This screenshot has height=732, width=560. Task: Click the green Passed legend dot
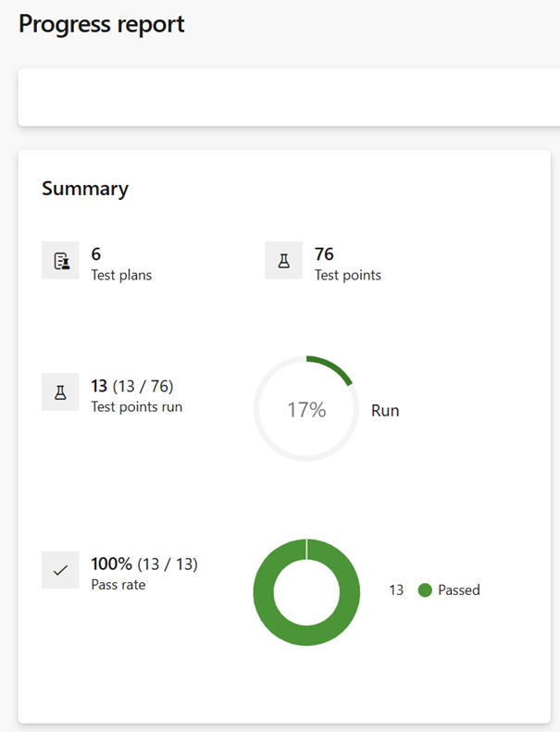click(425, 590)
